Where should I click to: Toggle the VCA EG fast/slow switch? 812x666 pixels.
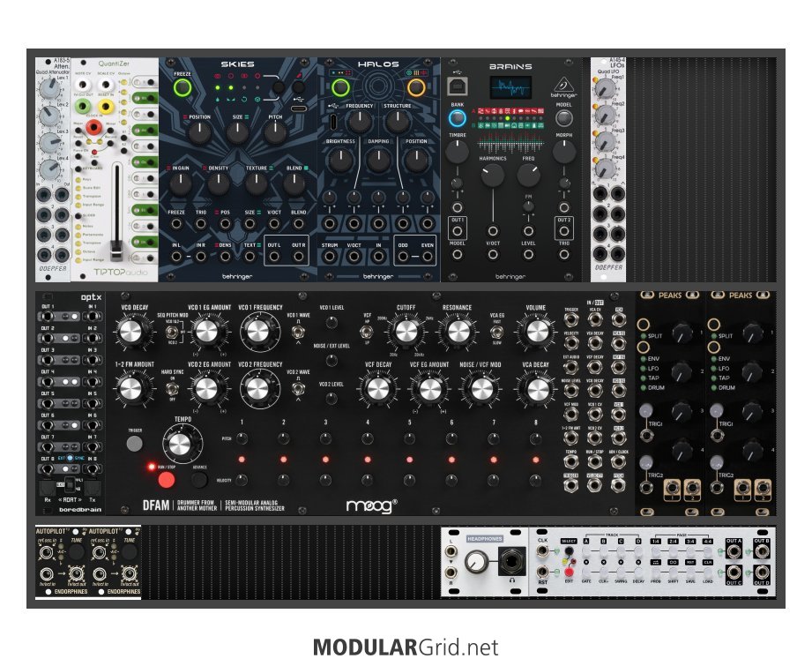(496, 331)
